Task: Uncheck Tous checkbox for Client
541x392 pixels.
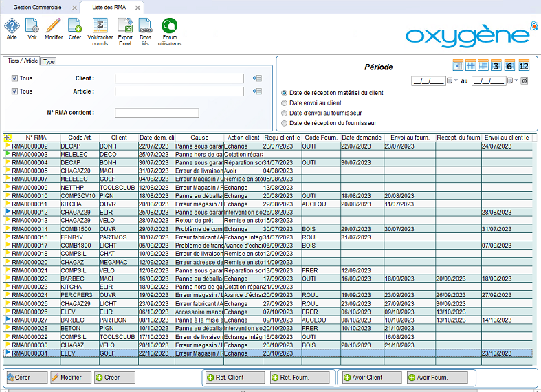Action: [14, 78]
